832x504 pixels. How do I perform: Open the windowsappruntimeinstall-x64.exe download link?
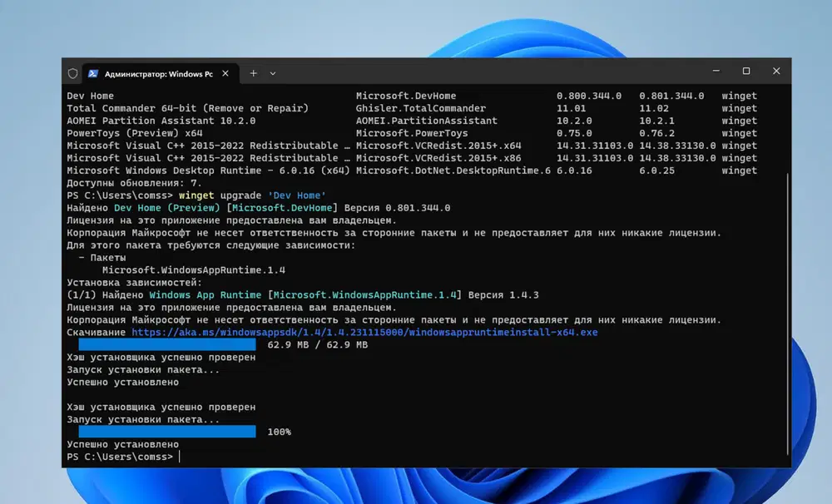364,332
